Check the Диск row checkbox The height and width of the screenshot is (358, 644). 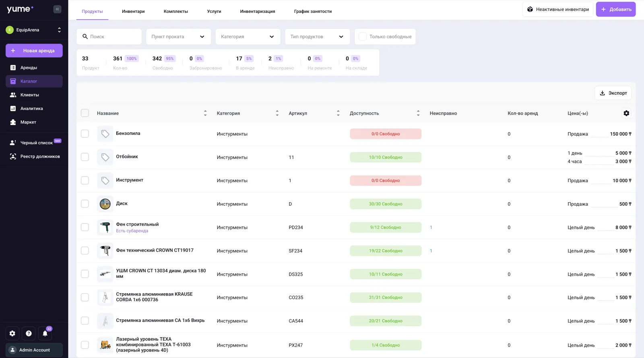click(x=85, y=204)
